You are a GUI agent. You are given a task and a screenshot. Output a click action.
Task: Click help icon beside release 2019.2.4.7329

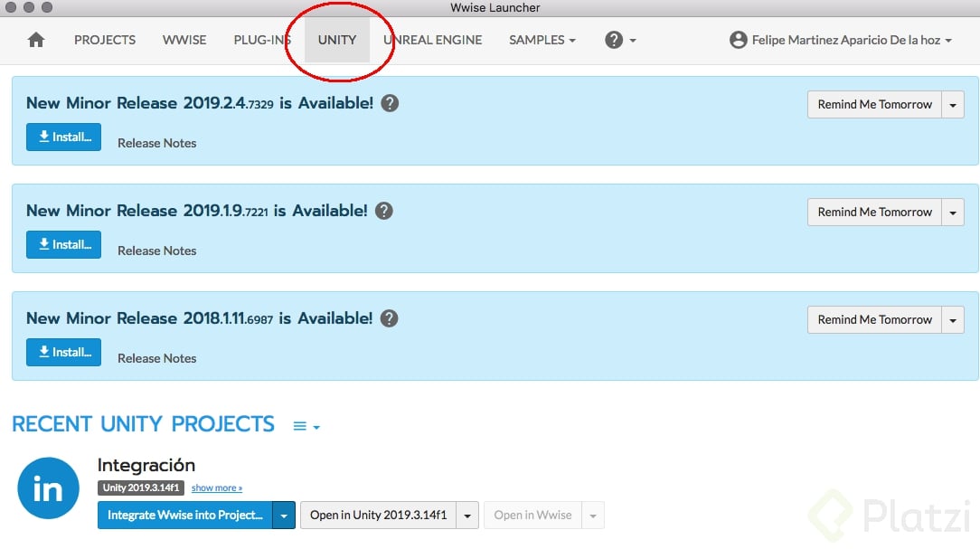pyautogui.click(x=390, y=103)
